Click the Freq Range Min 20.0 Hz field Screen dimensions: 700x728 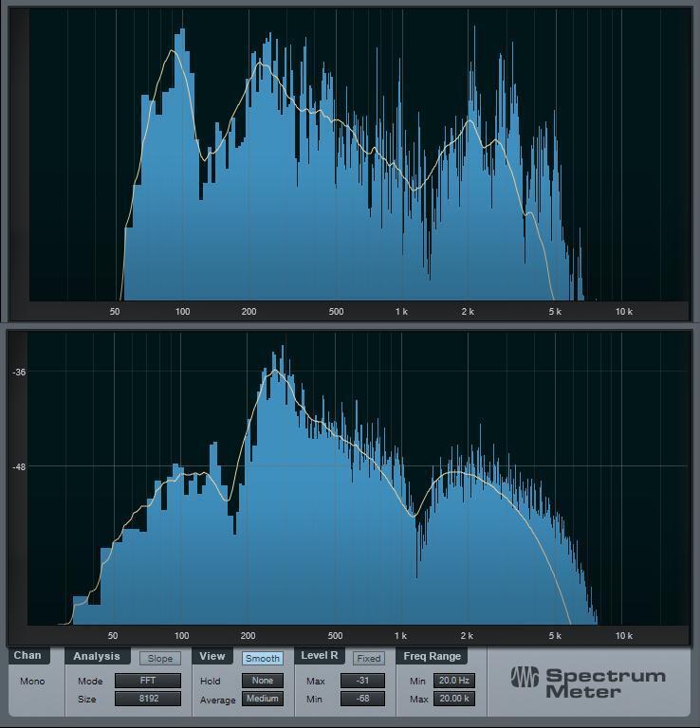[453, 681]
